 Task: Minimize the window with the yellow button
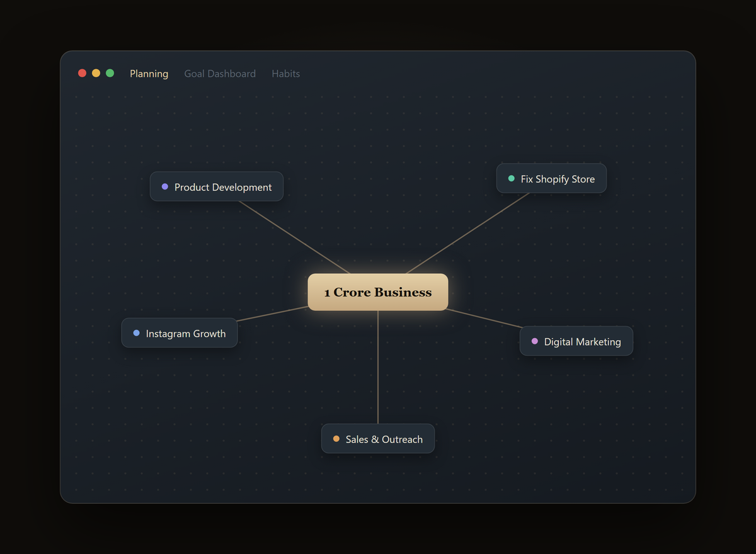[96, 73]
